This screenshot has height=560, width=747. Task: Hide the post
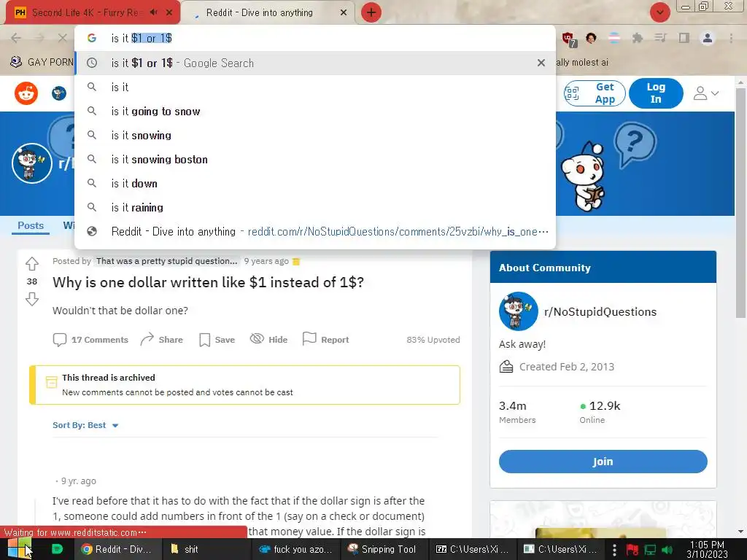click(x=268, y=340)
